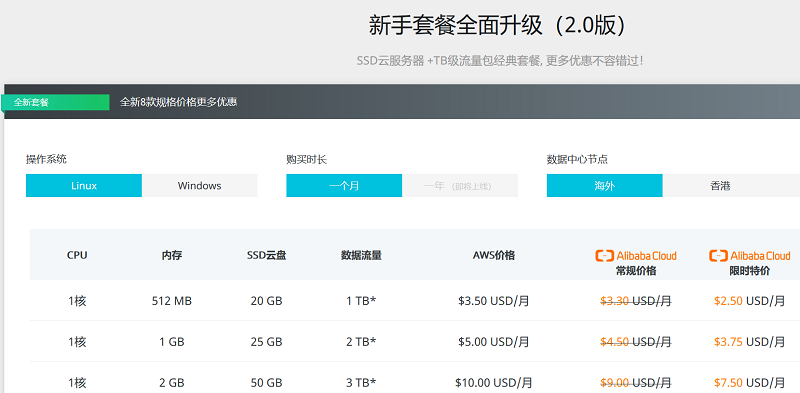The image size is (800, 393).
Task: Click the $10.00 USD/月 AWS price
Action: coord(494,383)
